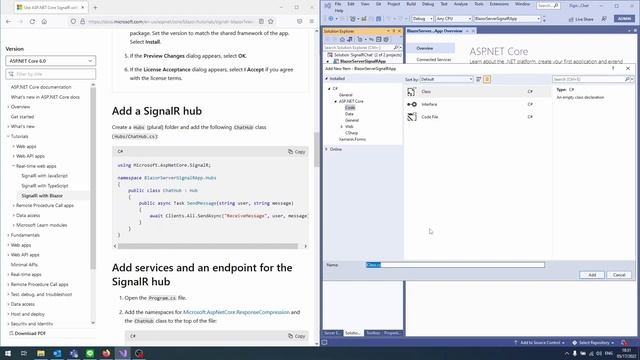The height and width of the screenshot is (360, 640).
Task: Select the Class template
Action: coord(478,92)
